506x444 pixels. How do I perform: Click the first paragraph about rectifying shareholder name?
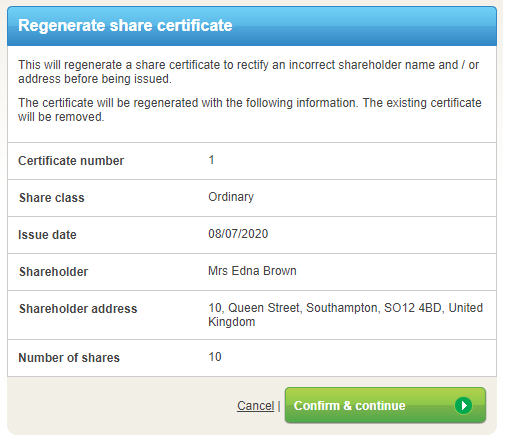pos(248,72)
